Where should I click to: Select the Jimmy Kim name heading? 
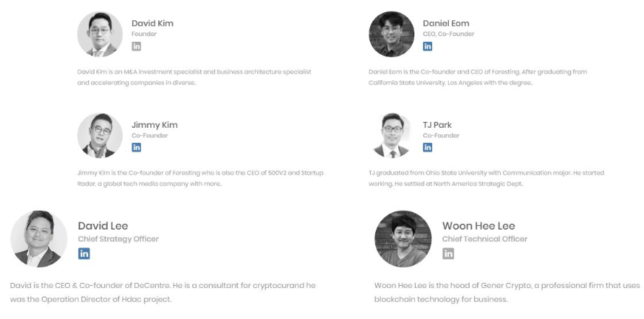tap(155, 125)
